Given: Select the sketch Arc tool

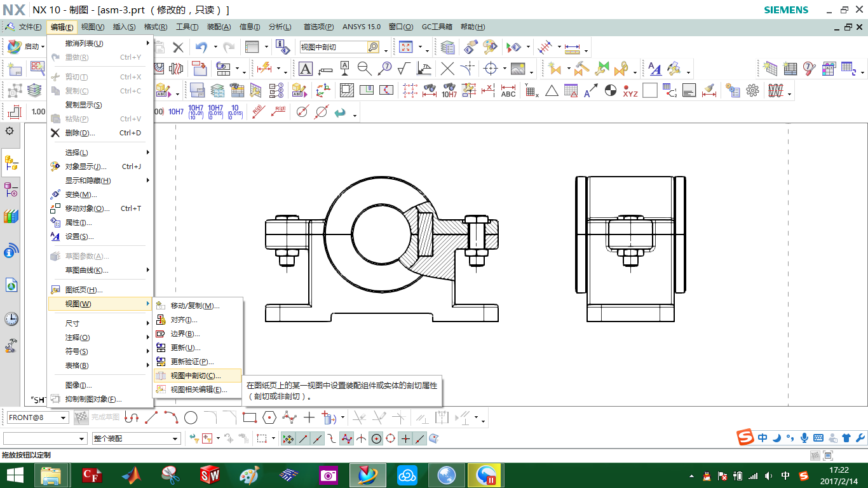Looking at the screenshot, I should tap(171, 417).
